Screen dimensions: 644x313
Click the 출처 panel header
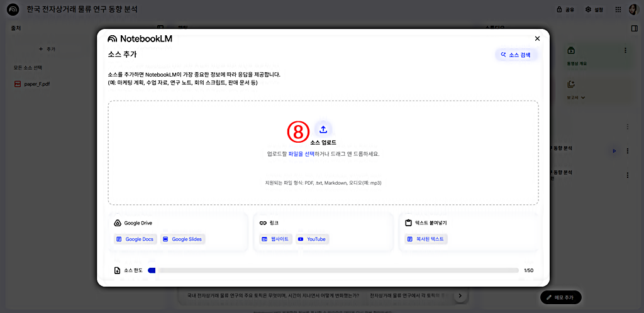point(16,28)
